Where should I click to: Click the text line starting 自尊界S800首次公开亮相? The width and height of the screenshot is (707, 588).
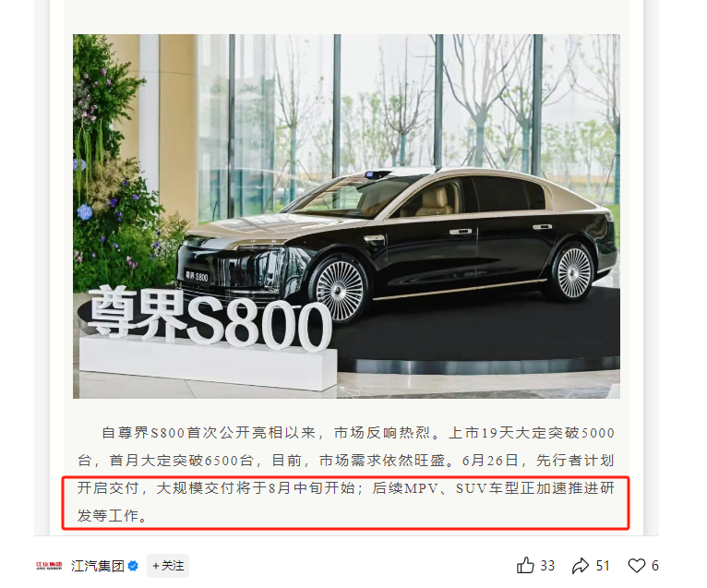[x=358, y=433]
